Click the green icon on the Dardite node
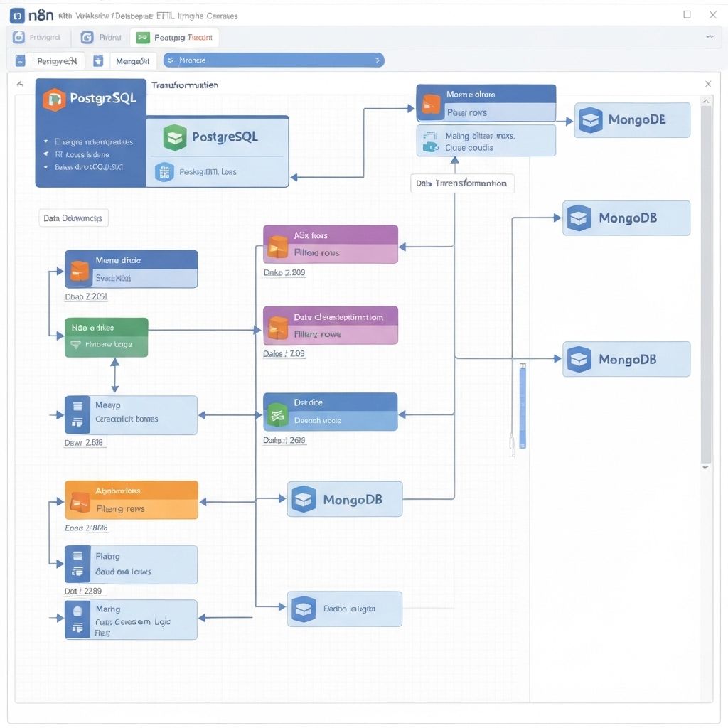Screen dimensions: 728x728 (277, 415)
